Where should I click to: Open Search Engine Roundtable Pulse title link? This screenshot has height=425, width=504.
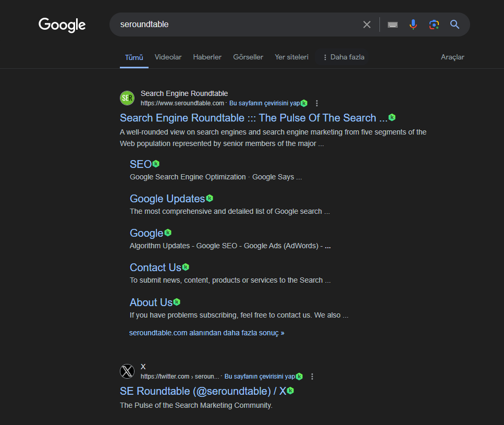point(254,118)
